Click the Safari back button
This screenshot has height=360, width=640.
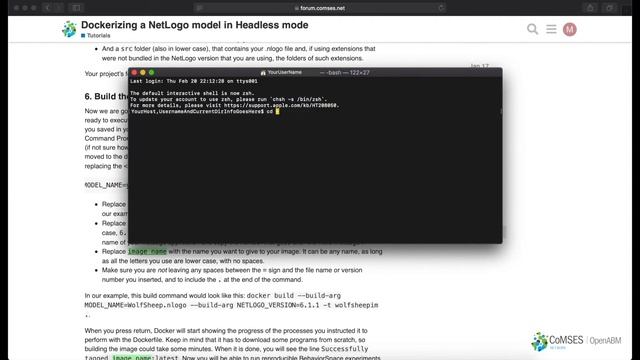47,8
